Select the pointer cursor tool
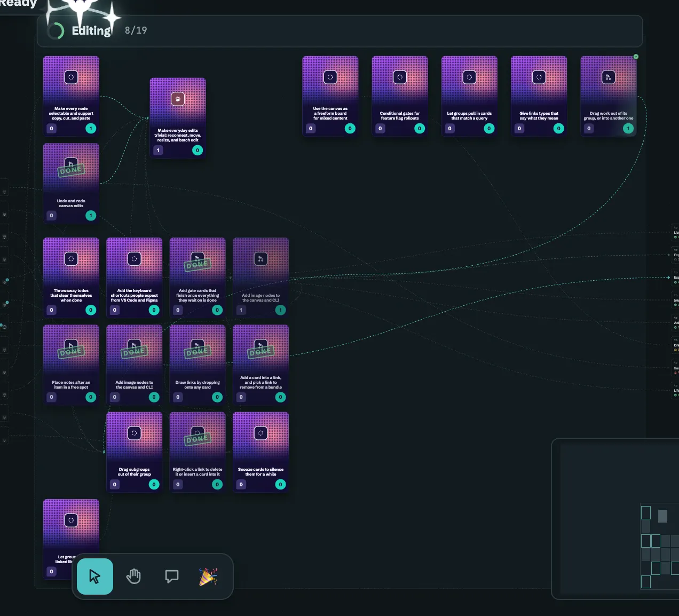The image size is (679, 616). tap(95, 576)
